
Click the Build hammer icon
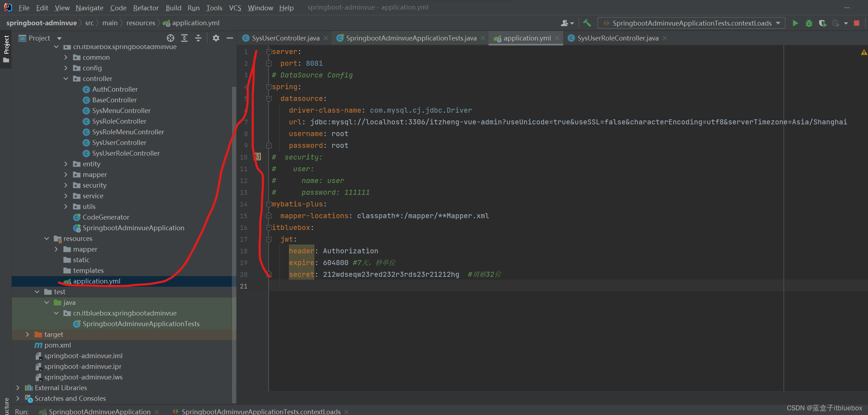coord(587,23)
